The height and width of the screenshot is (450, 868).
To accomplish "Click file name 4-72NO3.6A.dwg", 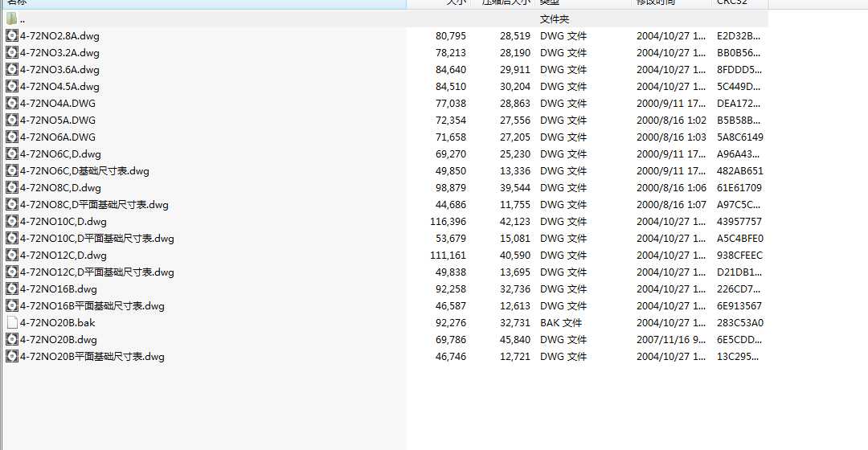I will (x=59, y=70).
